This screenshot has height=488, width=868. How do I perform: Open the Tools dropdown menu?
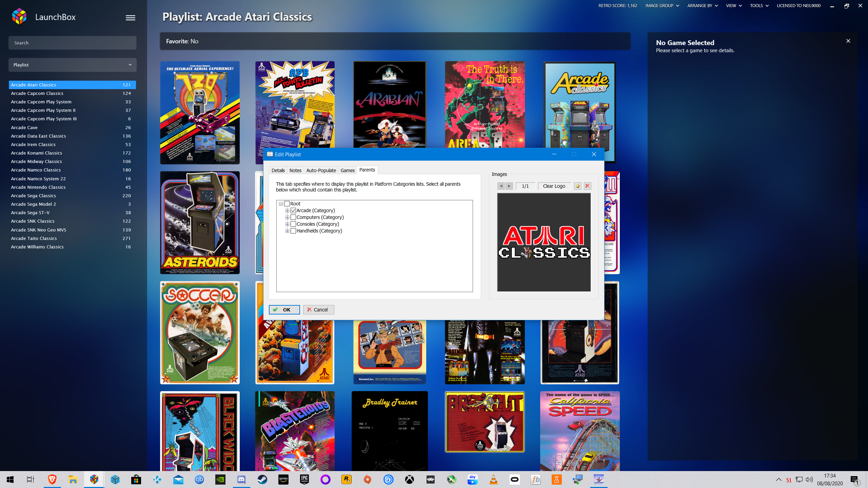(x=759, y=6)
